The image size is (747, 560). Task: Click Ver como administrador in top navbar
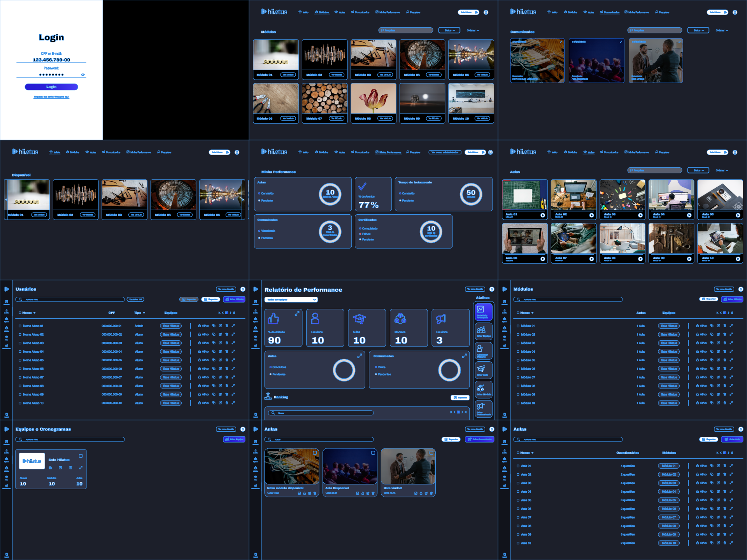[445, 152]
